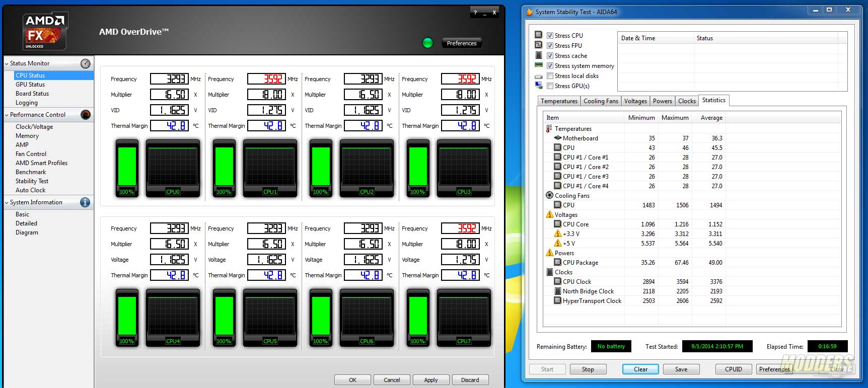Image resolution: width=868 pixels, height=388 pixels.
Task: Click the Temperatures thermometer icon in Statistics
Action: tap(549, 129)
